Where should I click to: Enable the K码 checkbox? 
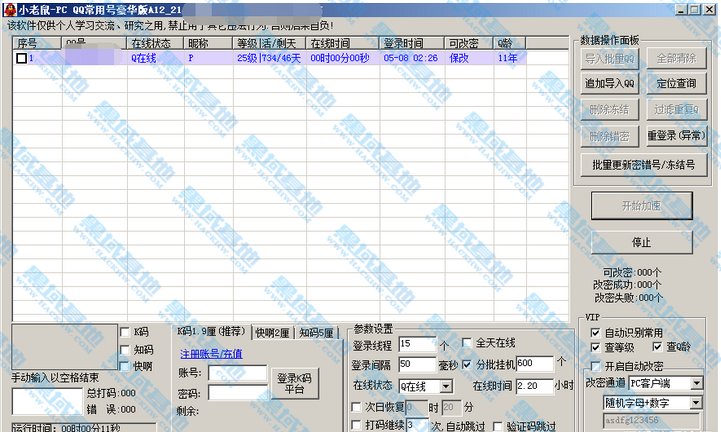pyautogui.click(x=125, y=332)
